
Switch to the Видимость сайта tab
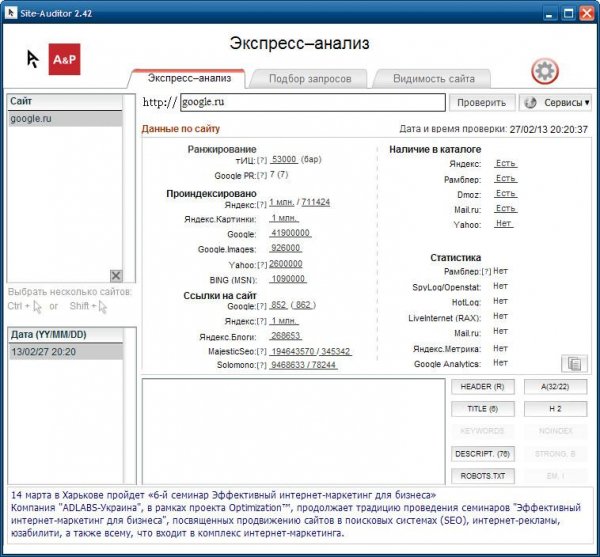pyautogui.click(x=434, y=79)
